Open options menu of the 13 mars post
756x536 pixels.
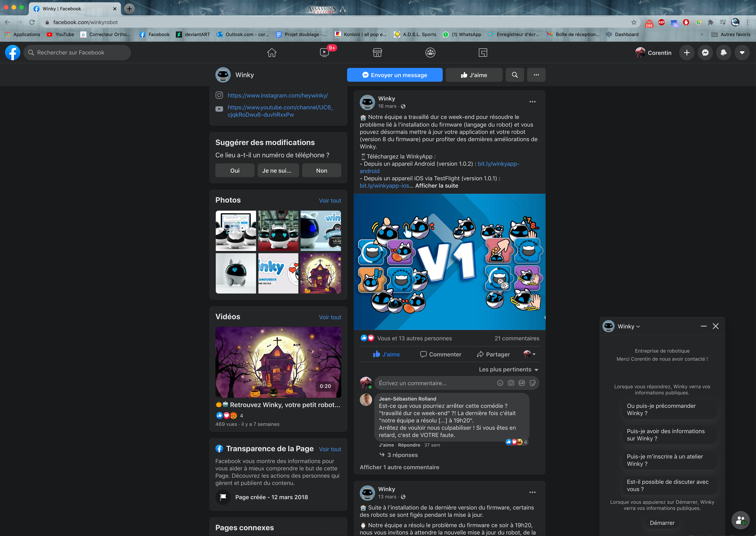[x=533, y=492]
